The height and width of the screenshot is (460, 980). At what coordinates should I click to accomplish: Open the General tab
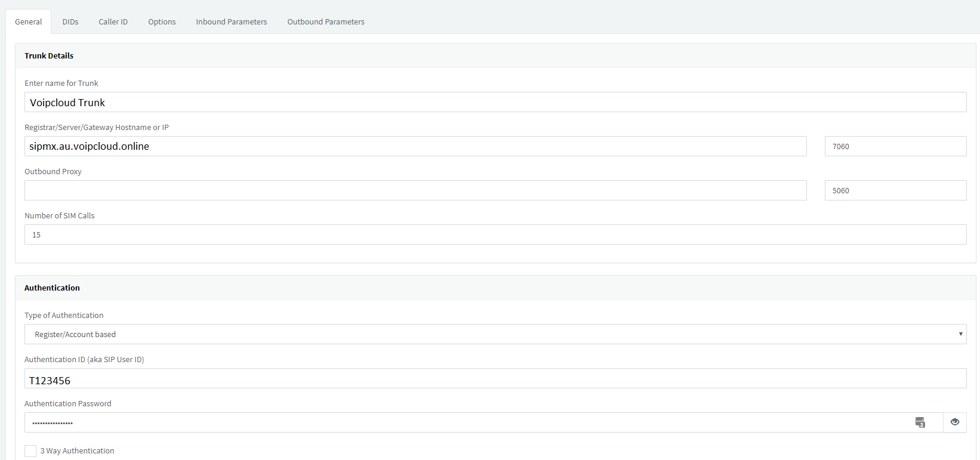(x=29, y=21)
